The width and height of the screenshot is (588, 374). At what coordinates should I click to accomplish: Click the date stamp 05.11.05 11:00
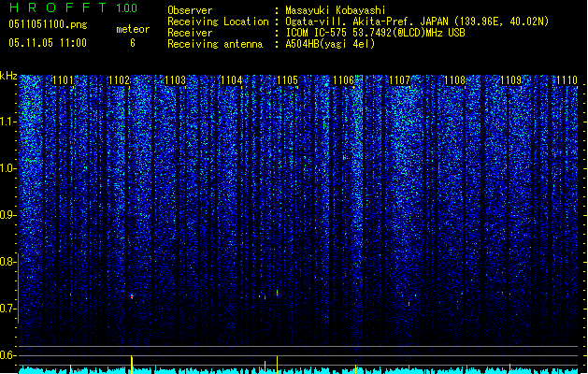48,43
